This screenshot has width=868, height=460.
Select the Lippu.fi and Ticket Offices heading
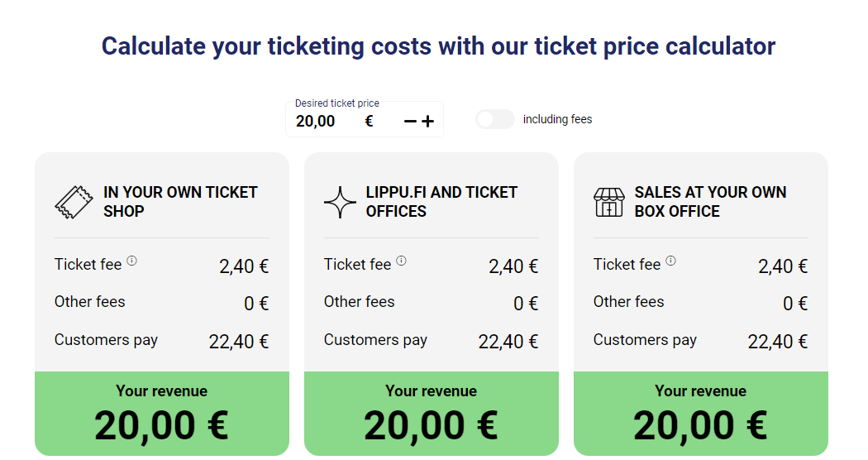click(x=441, y=202)
